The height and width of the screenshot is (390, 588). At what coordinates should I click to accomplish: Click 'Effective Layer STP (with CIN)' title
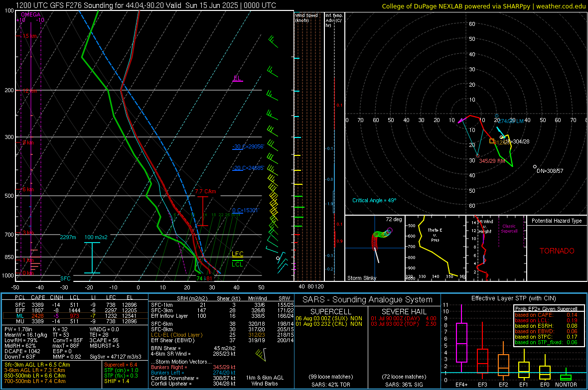[513, 298]
